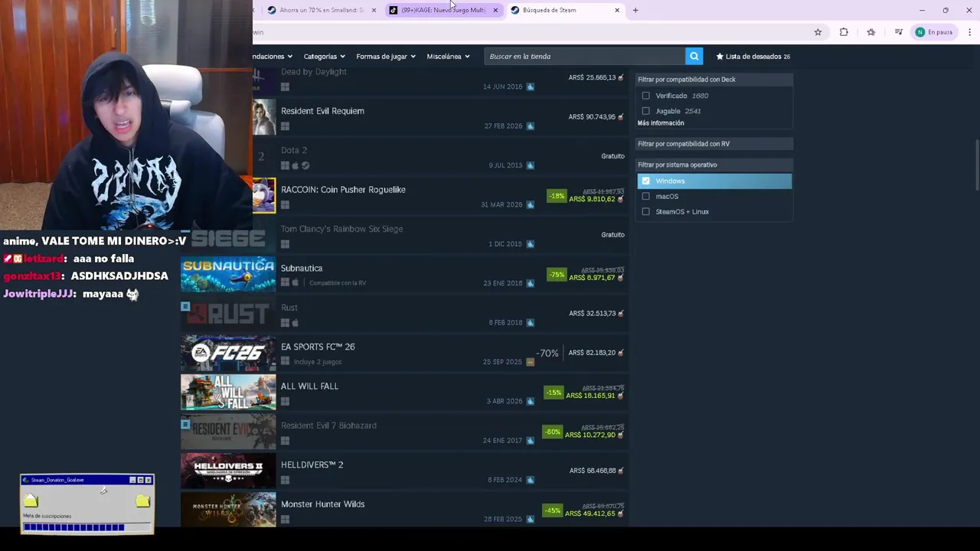Click the review thumbs-up icon for Dota 2
The image size is (980, 551).
tap(530, 165)
